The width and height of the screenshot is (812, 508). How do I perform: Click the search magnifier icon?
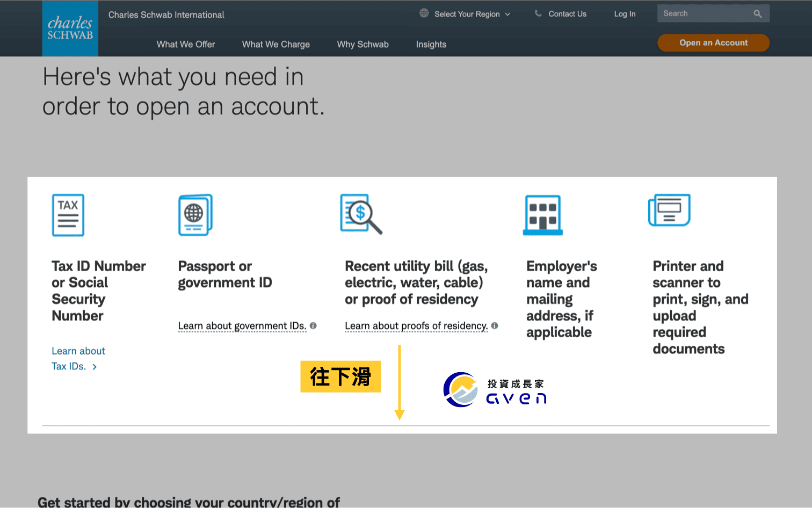click(x=757, y=14)
